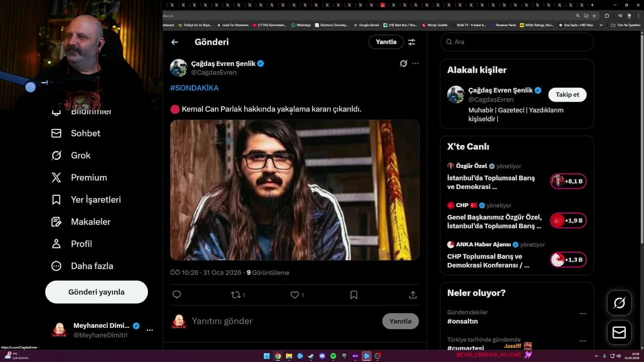Open more options for #cumartesi trend
Screen dimensions: 644x362
click(583, 341)
